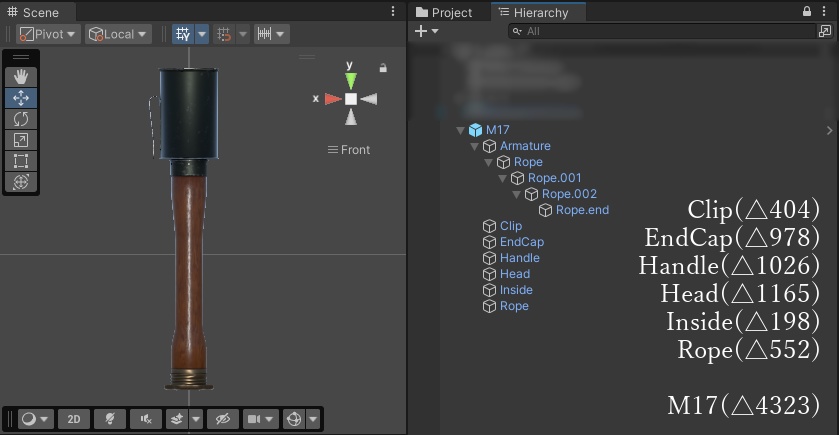Click the center cube of orientation gizmo
The width and height of the screenshot is (839, 435).
pyautogui.click(x=350, y=99)
